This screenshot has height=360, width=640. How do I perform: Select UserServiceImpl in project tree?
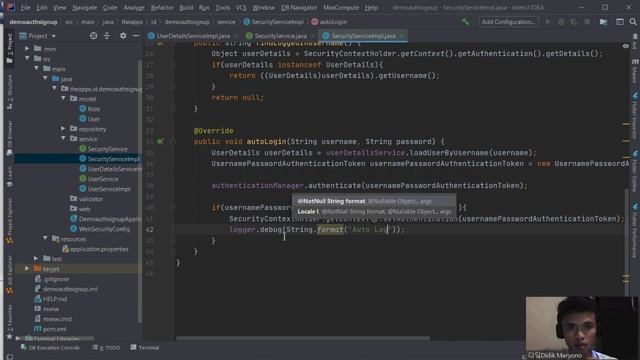coord(109,189)
